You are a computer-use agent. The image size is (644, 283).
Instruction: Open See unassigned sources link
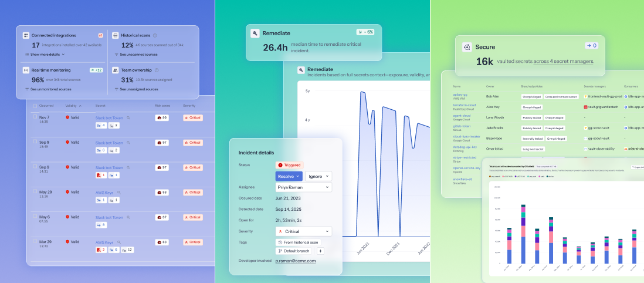point(136,89)
